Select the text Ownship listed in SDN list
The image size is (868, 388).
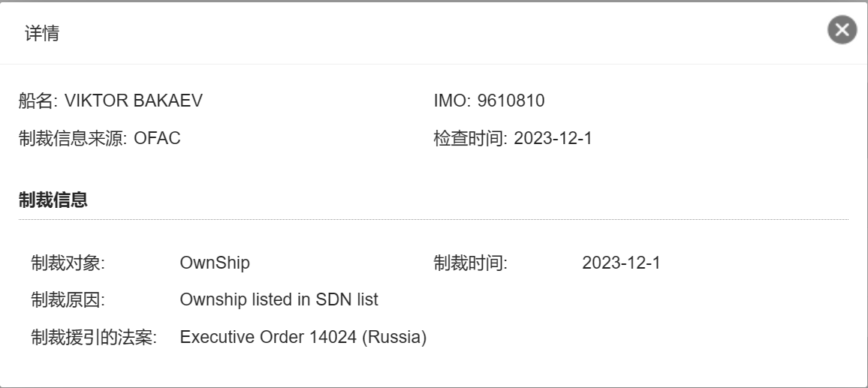tap(279, 300)
